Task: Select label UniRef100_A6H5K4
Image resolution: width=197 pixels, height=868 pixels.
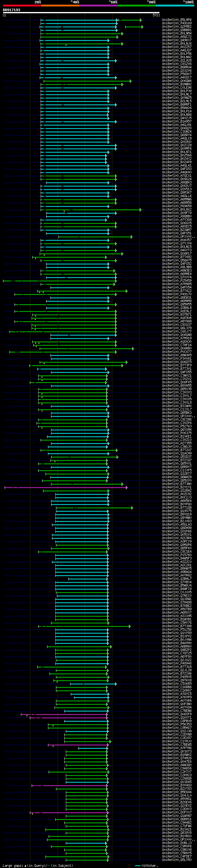Action: point(177,501)
